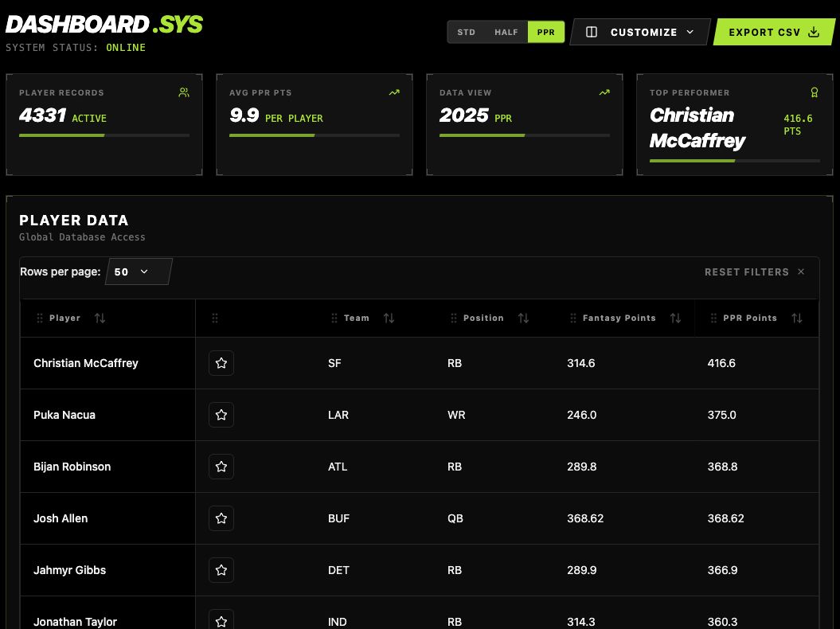The width and height of the screenshot is (840, 629).
Task: Click team cell LAR
Action: 338,415
